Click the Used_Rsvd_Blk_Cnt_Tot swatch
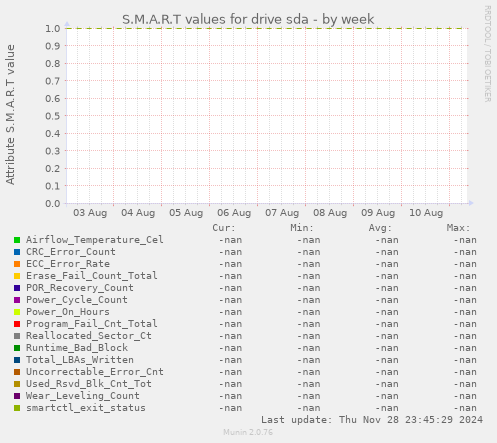497x443 pixels. [x=17, y=384]
